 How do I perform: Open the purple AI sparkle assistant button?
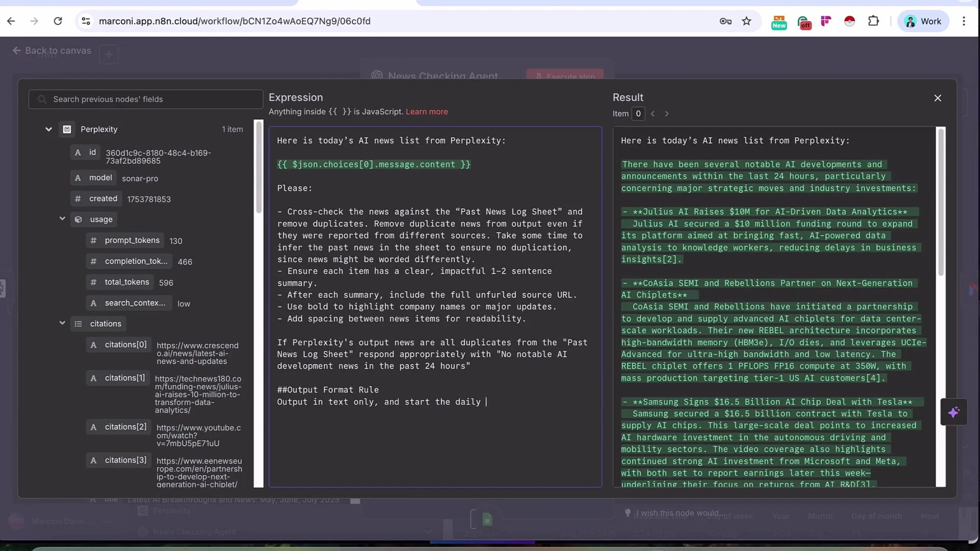[953, 412]
